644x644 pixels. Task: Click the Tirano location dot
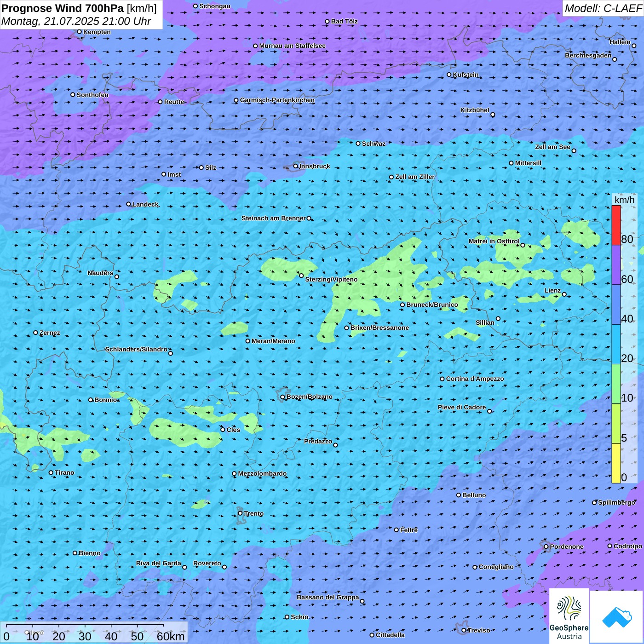coord(51,472)
